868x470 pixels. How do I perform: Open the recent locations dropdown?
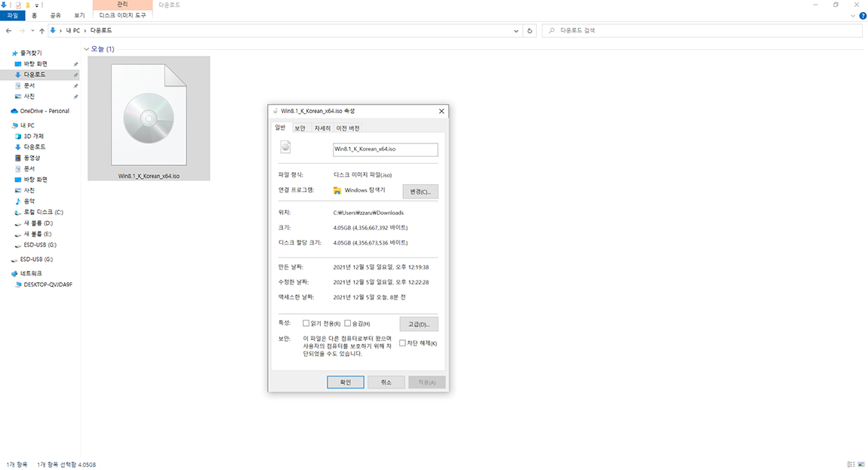tap(32, 30)
